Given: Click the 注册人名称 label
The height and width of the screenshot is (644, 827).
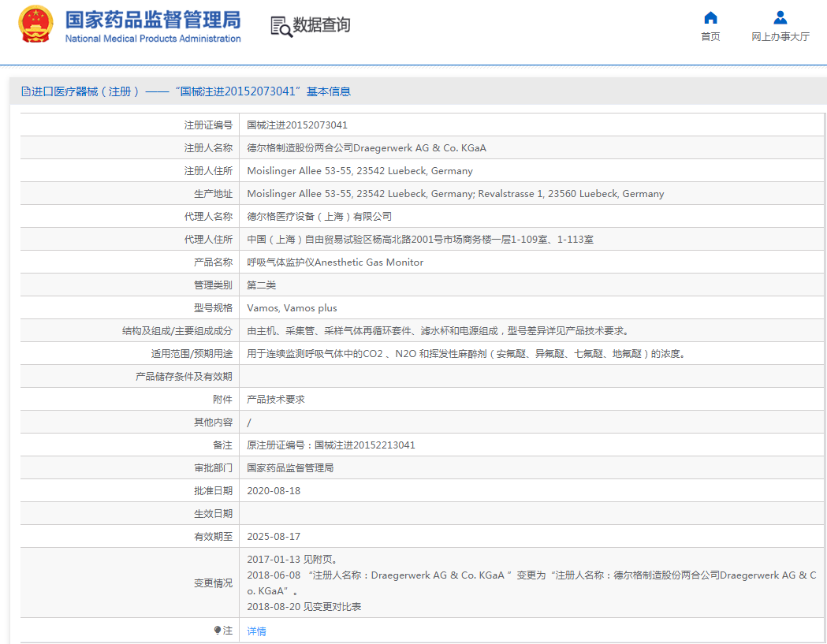Looking at the screenshot, I should click(x=208, y=147).
